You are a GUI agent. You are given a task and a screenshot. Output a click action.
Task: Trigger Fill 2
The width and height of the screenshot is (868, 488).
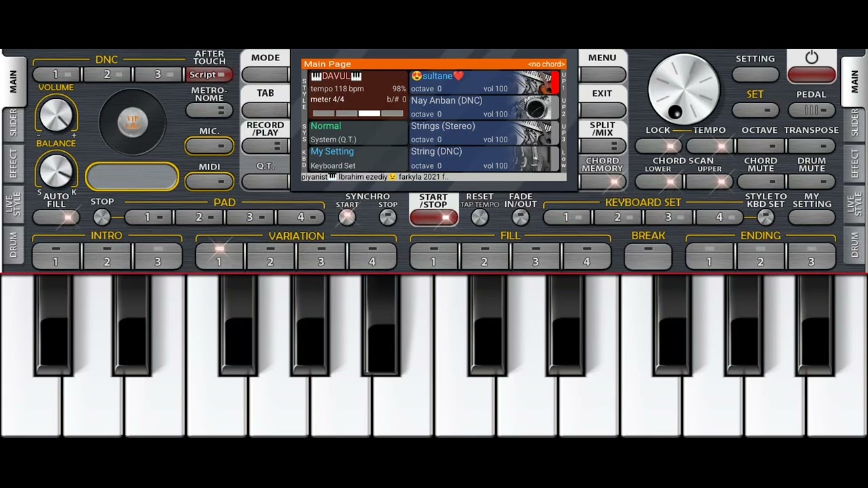[485, 256]
